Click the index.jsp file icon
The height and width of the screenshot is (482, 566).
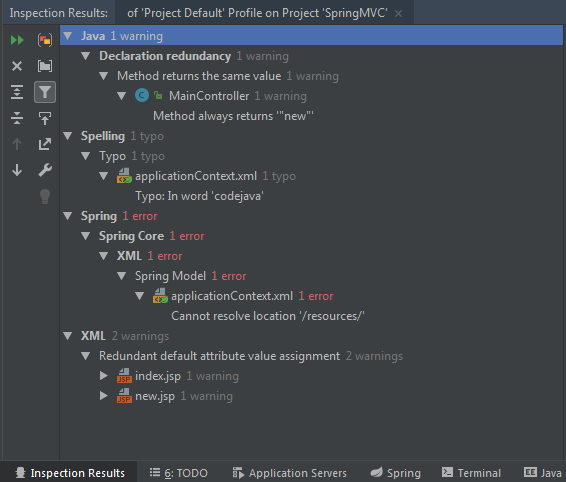pos(124,376)
